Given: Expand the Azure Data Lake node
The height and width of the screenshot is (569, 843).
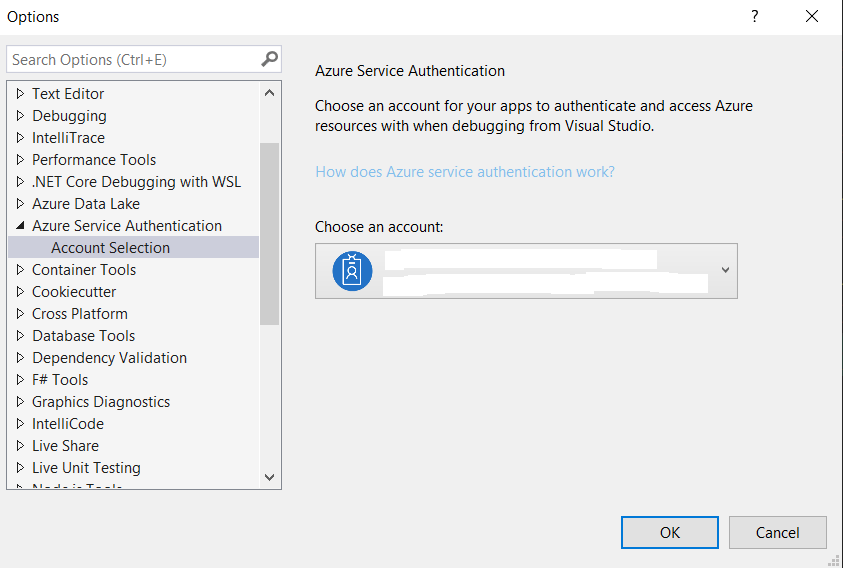Looking at the screenshot, I should [20, 204].
